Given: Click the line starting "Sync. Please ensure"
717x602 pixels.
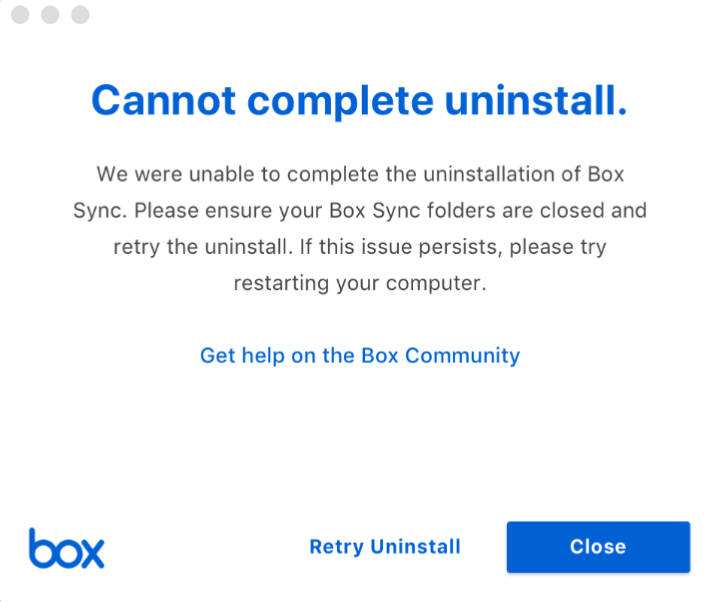Looking at the screenshot, I should click(x=360, y=211).
